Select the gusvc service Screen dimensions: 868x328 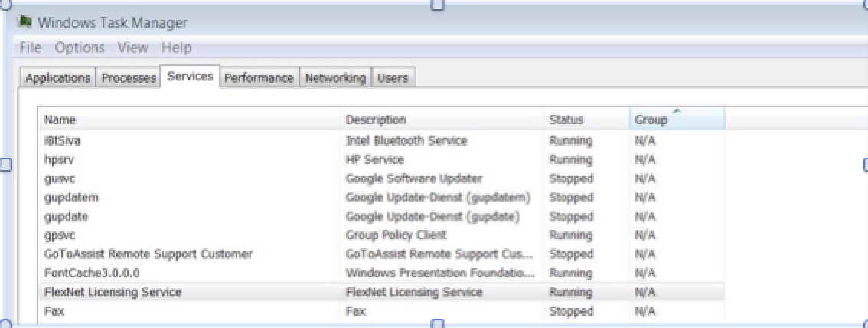(59, 179)
